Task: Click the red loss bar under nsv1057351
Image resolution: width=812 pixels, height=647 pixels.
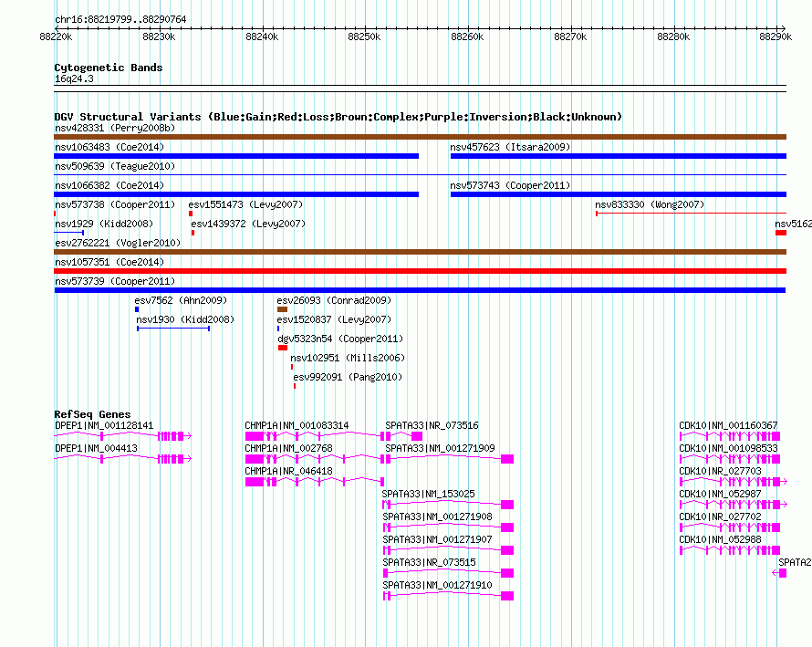Action: [x=420, y=271]
